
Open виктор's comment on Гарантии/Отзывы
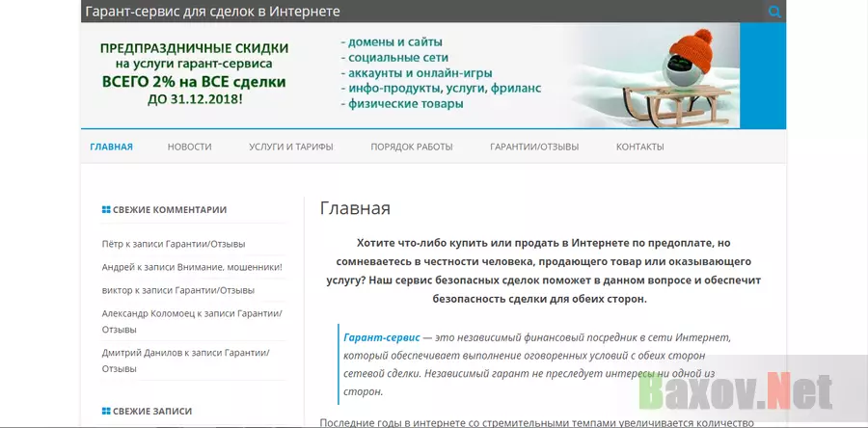(178, 290)
